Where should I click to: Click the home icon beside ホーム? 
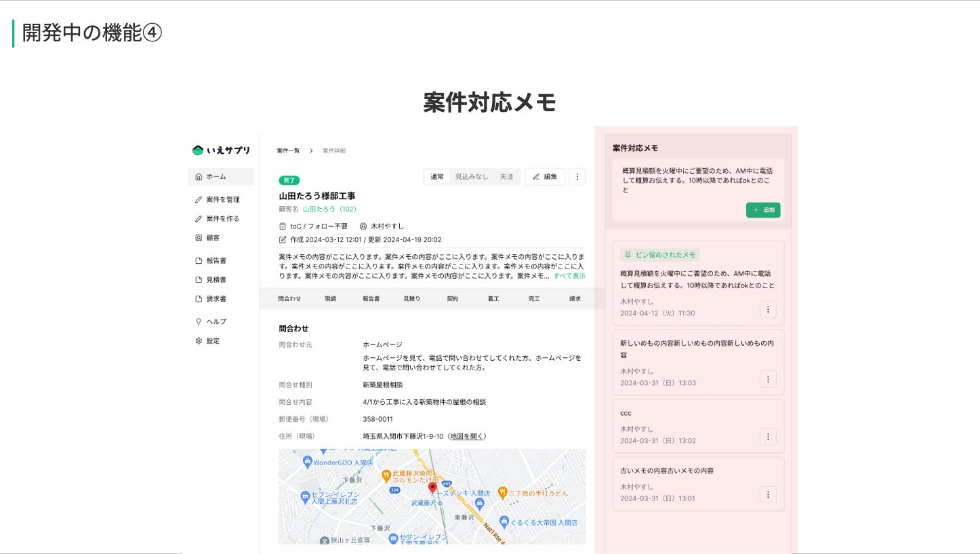(x=199, y=177)
